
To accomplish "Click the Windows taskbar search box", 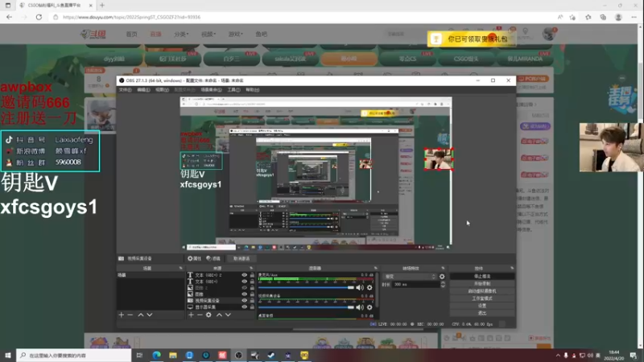I will pos(74,356).
